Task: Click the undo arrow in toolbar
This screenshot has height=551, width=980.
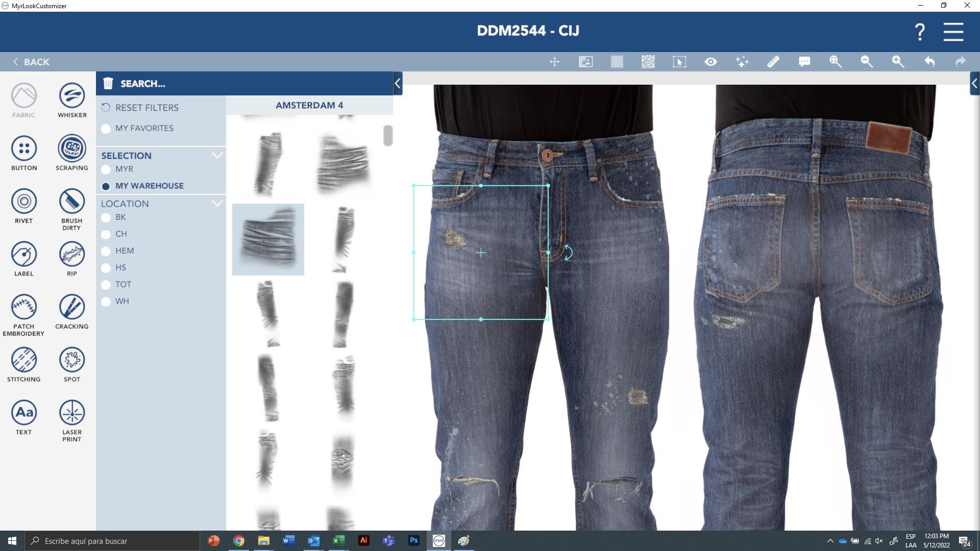Action: click(929, 62)
